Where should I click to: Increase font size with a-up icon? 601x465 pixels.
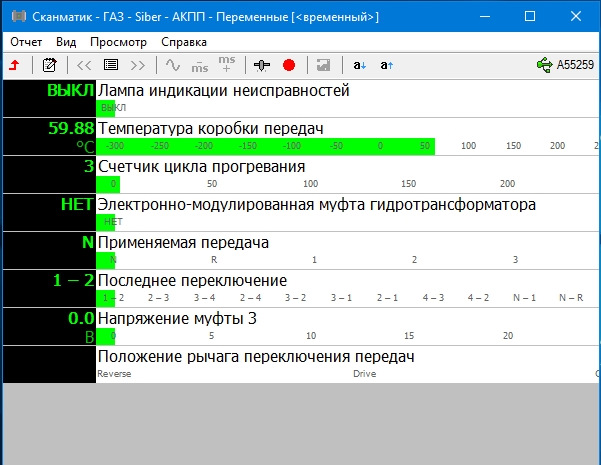point(386,65)
